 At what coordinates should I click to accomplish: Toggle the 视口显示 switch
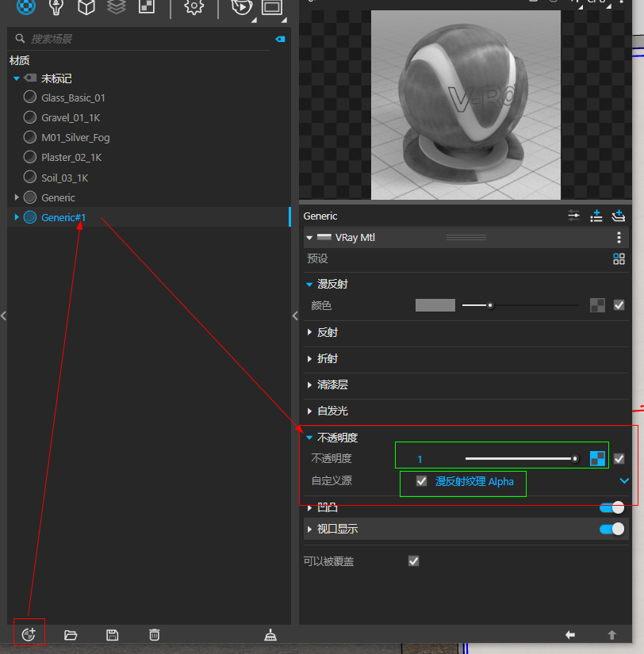pos(612,529)
